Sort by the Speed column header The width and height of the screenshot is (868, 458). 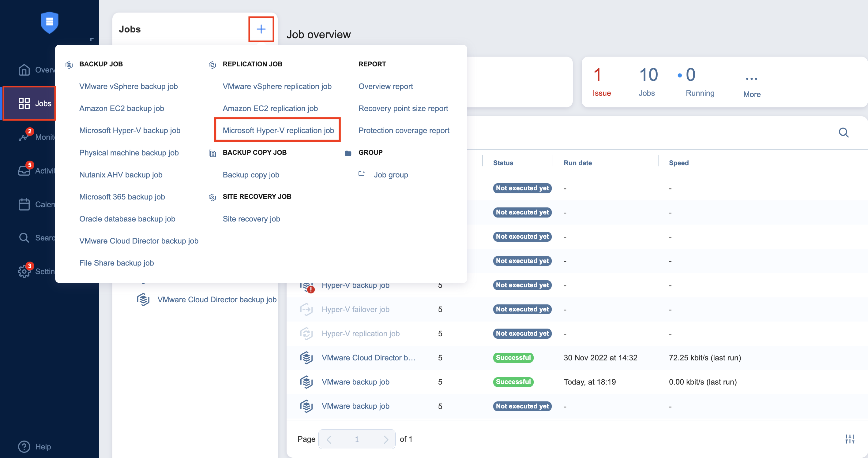pyautogui.click(x=678, y=163)
